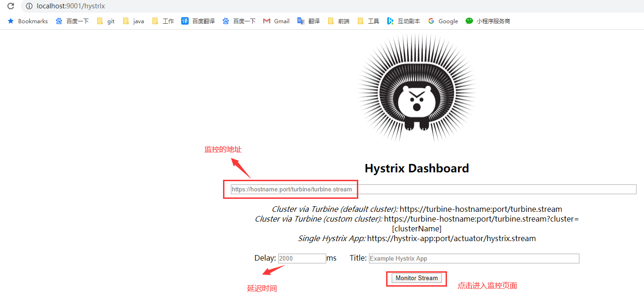
Task: Open the first 百度一下 bookmark
Action: (72, 21)
